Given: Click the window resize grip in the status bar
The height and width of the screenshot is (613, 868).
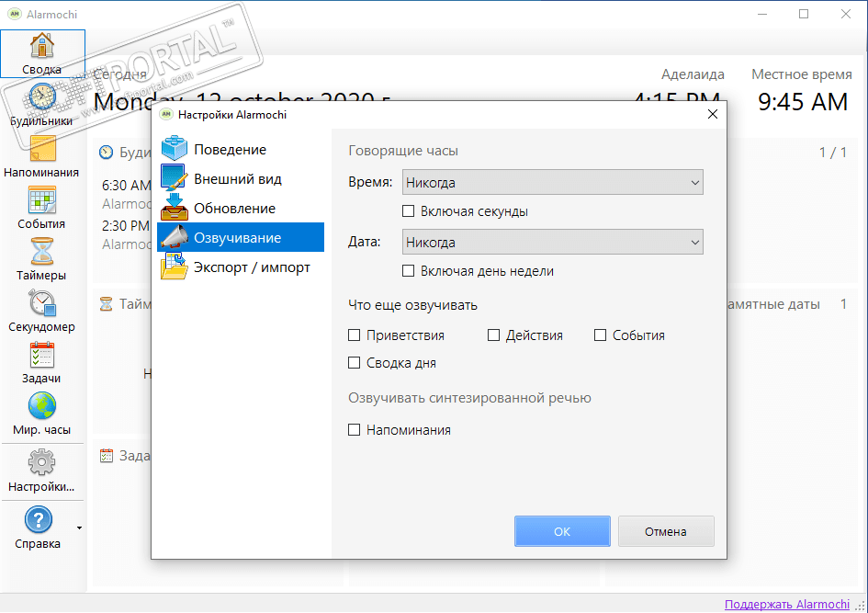Looking at the screenshot, I should tap(861, 606).
